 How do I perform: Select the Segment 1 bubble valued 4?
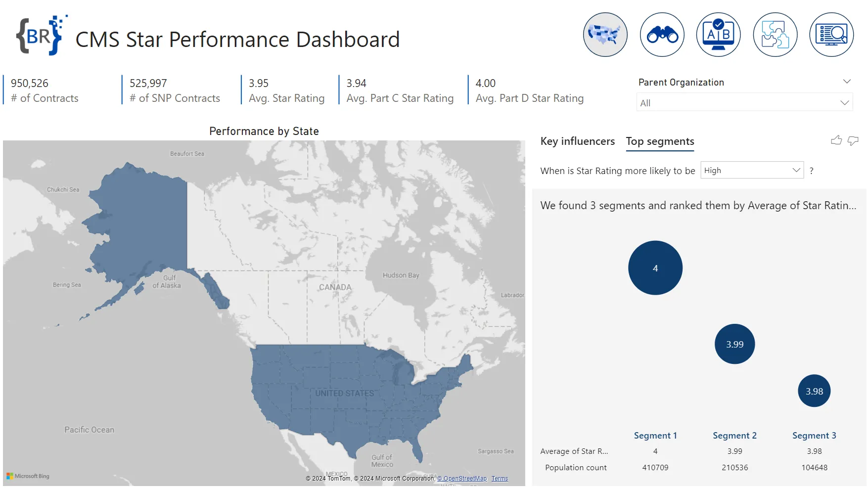click(x=655, y=268)
